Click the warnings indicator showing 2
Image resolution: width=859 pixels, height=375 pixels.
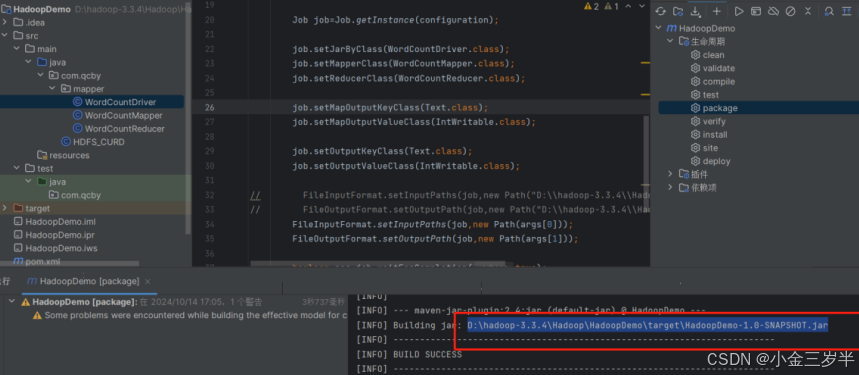tap(592, 7)
